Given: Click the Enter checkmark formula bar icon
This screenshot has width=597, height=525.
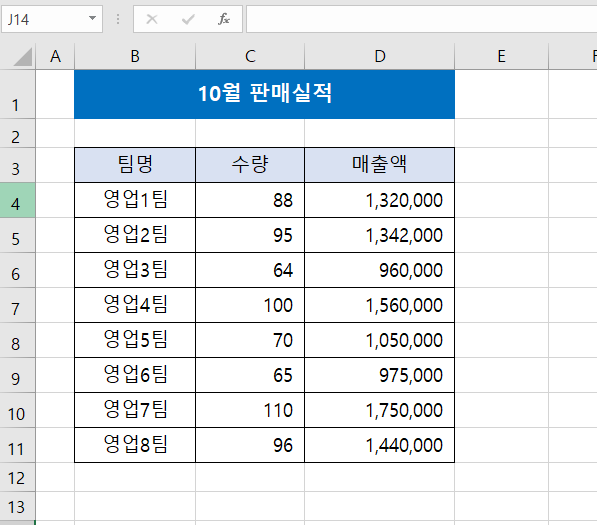Looking at the screenshot, I should point(188,19).
